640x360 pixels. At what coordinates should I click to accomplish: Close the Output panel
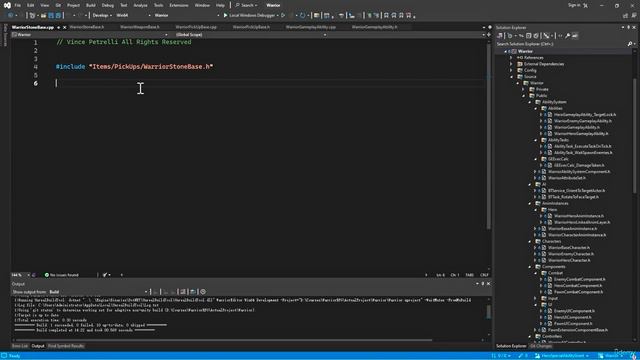point(489,284)
